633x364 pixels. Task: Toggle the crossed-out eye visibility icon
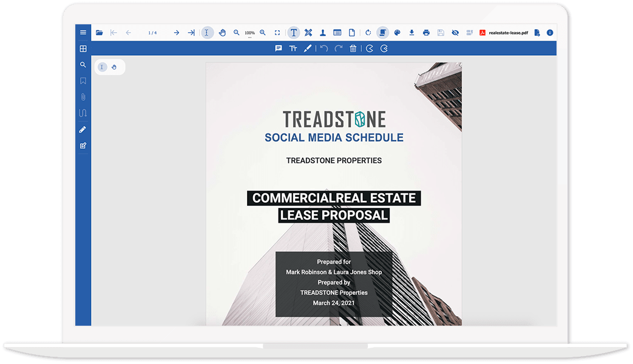[x=455, y=33]
